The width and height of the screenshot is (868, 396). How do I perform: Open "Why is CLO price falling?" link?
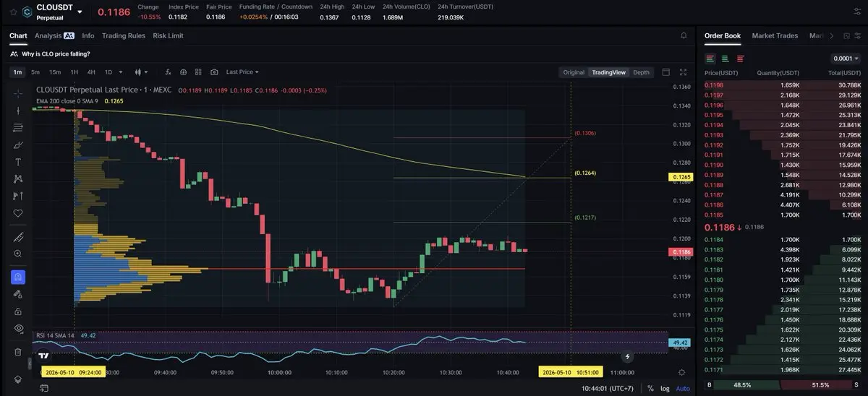[56, 53]
